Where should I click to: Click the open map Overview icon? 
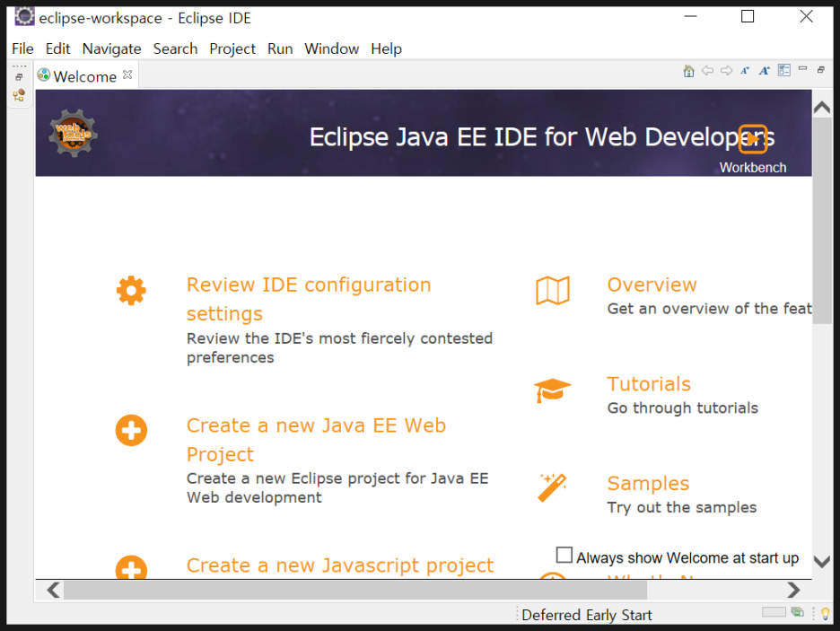tap(553, 291)
